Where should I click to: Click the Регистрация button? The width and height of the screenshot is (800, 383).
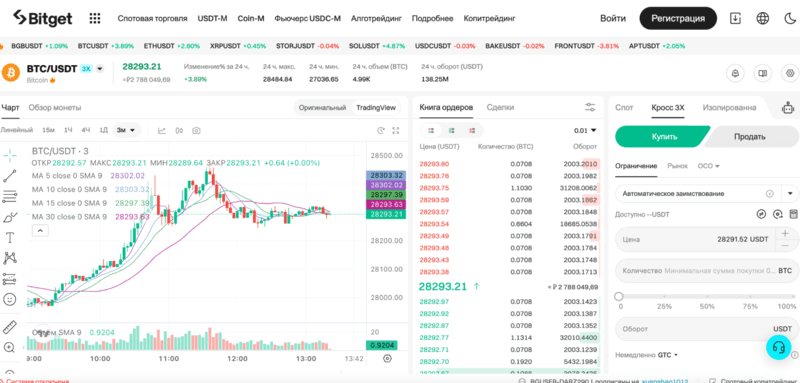coord(678,18)
